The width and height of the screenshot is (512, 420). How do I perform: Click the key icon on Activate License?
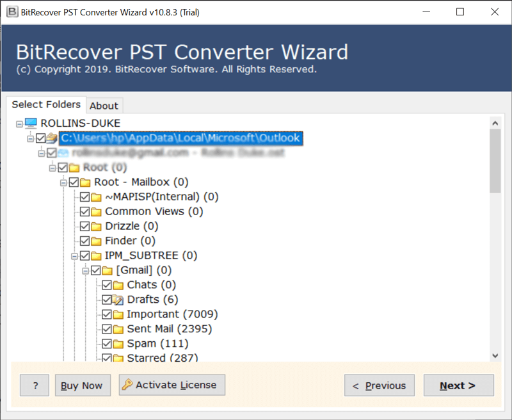click(x=127, y=385)
